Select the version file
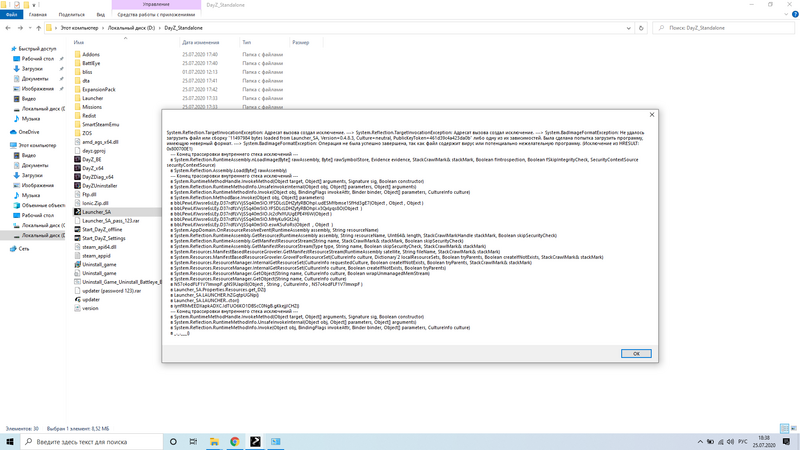This screenshot has height=450, width=800. tap(90, 308)
